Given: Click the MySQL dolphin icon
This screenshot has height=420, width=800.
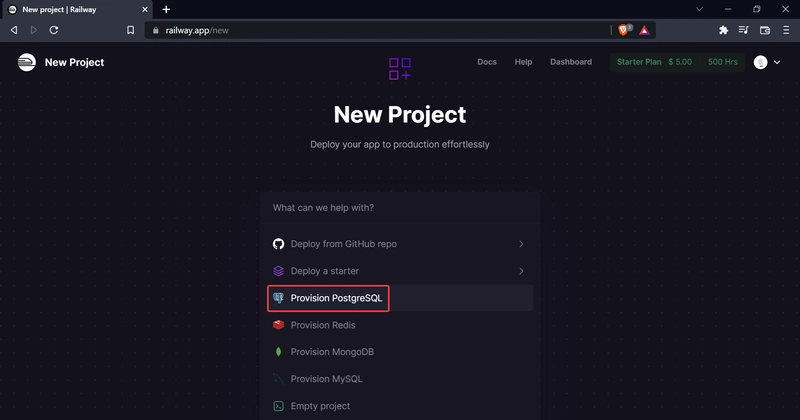Looking at the screenshot, I should click(x=278, y=379).
